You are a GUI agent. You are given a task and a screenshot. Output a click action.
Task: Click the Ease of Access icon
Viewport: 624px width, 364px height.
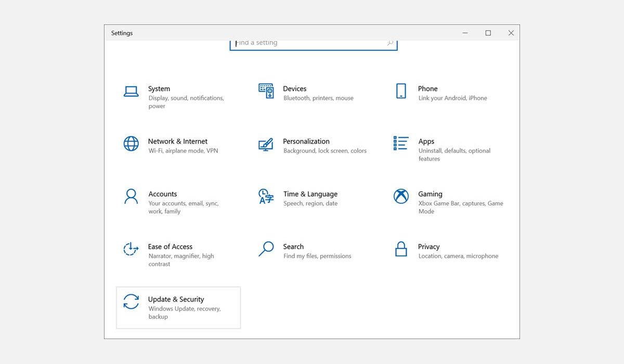coord(131,249)
